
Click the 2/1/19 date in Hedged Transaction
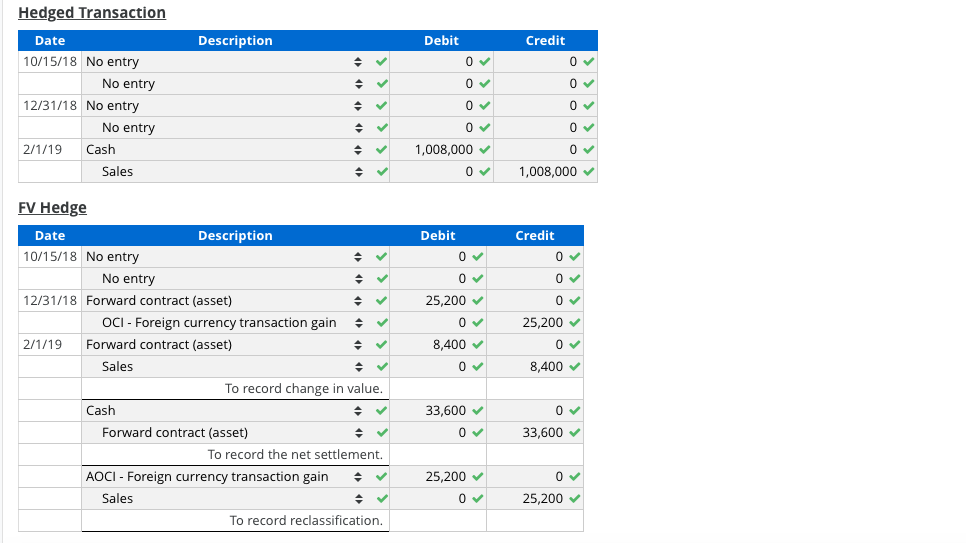[43, 150]
